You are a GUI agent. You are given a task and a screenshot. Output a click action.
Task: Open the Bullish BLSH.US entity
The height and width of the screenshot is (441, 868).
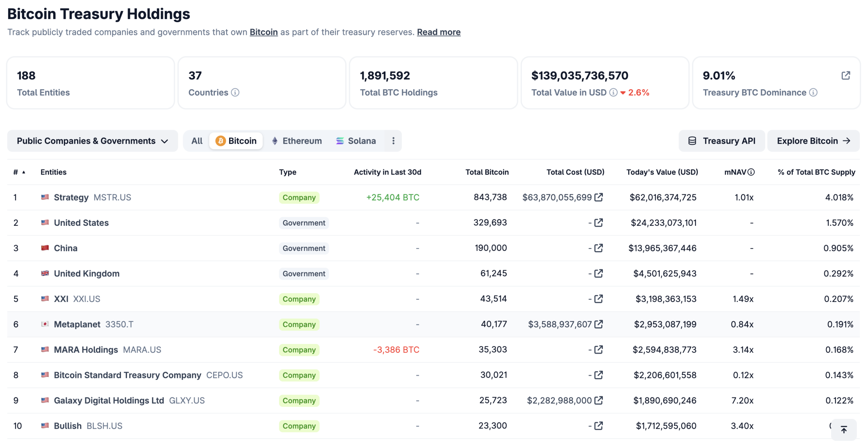pyautogui.click(x=88, y=425)
